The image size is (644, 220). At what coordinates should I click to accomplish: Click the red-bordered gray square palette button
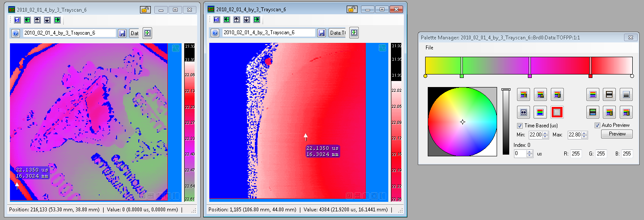pyautogui.click(x=557, y=112)
